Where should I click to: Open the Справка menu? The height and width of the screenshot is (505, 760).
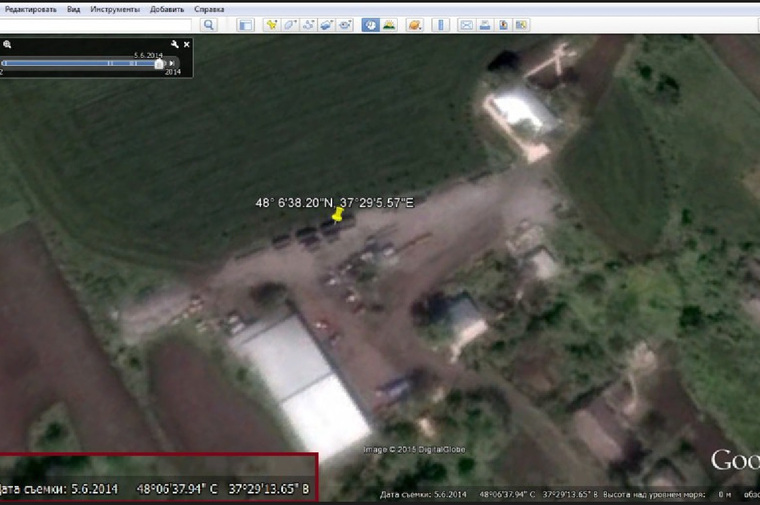click(x=209, y=9)
